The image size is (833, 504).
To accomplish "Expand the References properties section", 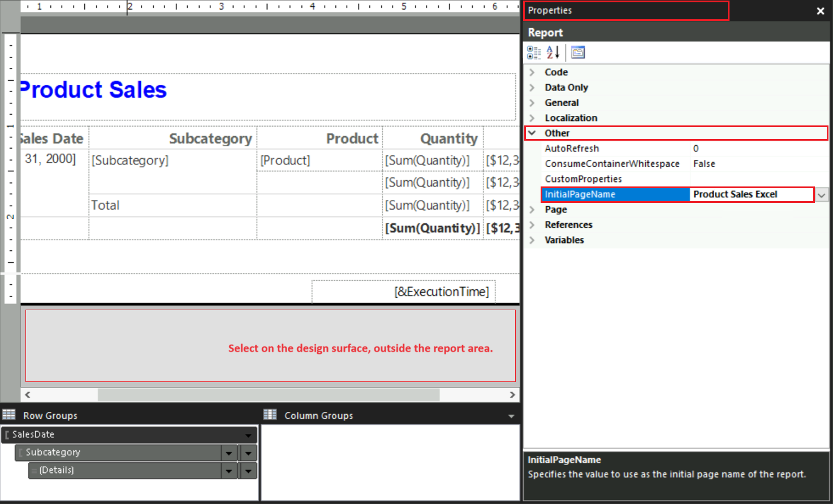I will tap(532, 224).
